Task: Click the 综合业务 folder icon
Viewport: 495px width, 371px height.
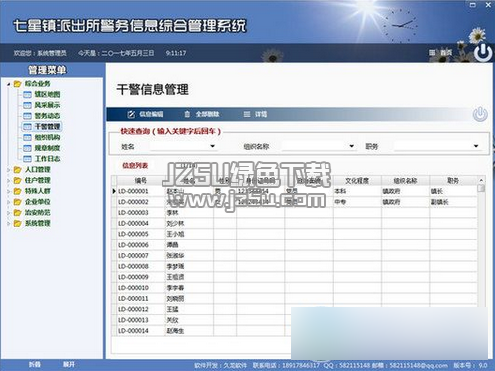Action: click(18, 84)
